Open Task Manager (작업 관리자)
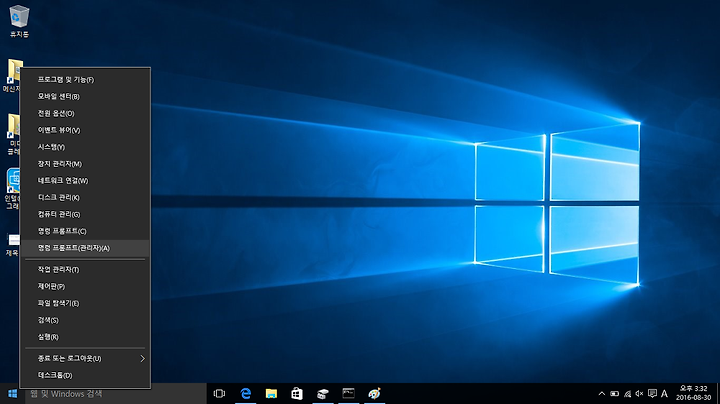This screenshot has width=720, height=404. click(x=85, y=269)
